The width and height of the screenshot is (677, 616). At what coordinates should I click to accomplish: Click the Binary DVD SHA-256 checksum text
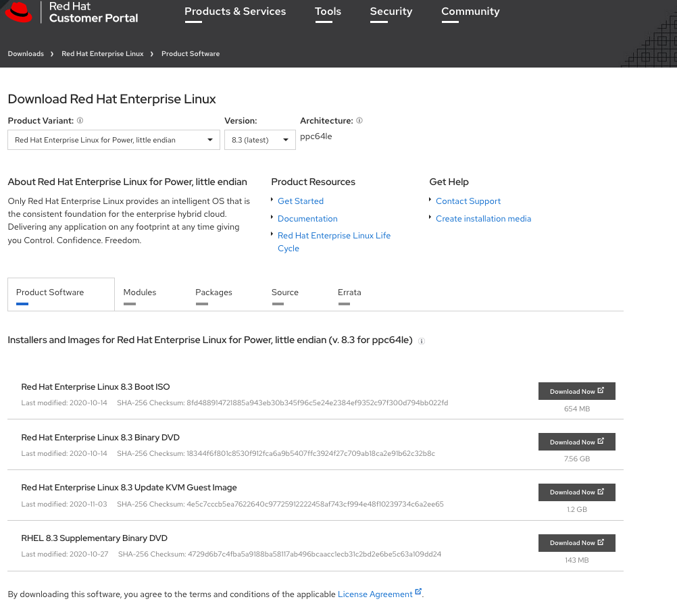(x=276, y=454)
